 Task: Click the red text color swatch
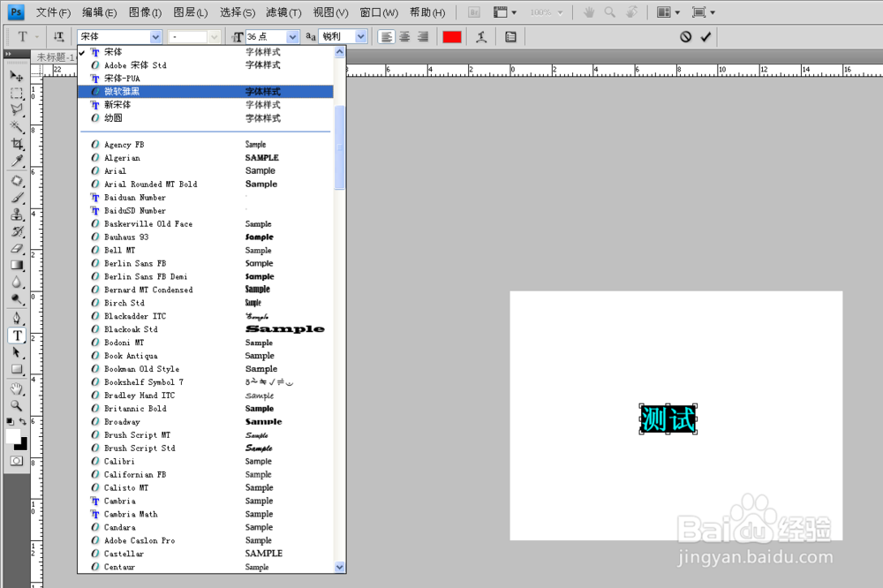[x=451, y=36]
